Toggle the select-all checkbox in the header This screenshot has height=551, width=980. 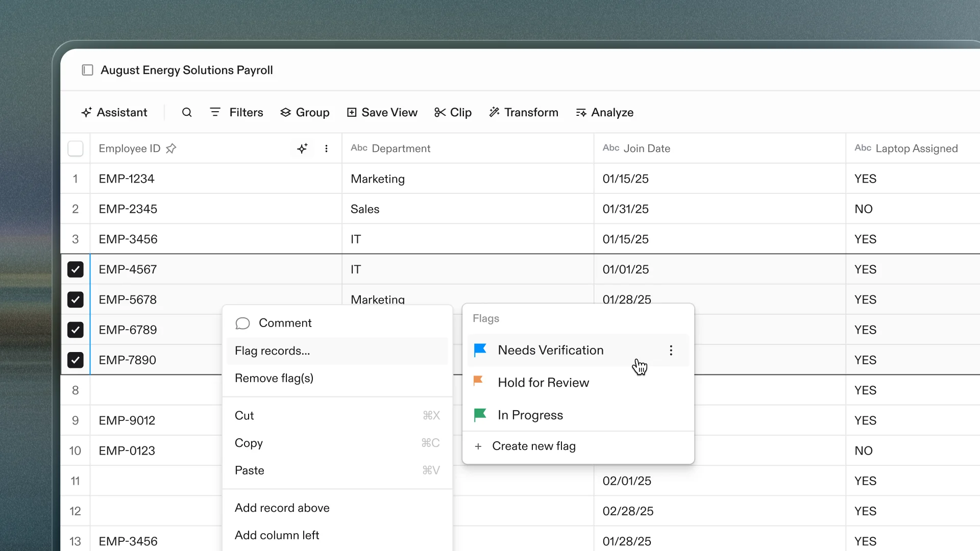pos(76,148)
